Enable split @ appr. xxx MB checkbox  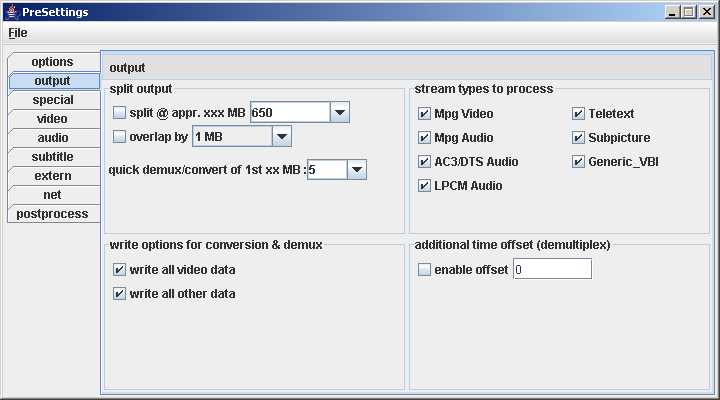click(120, 113)
